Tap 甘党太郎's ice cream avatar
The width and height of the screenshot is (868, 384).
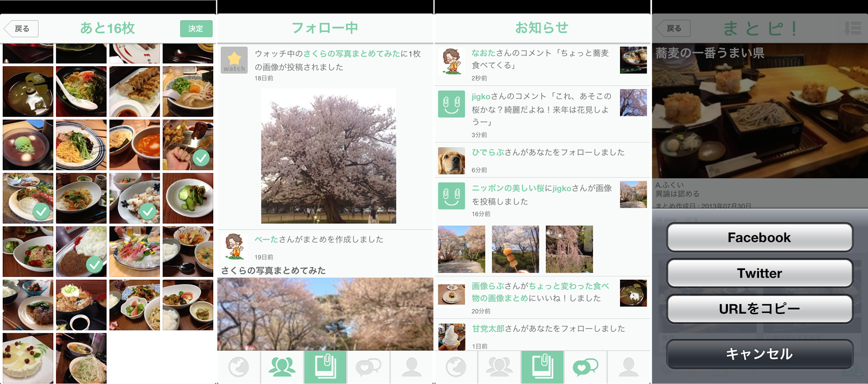pyautogui.click(x=451, y=337)
